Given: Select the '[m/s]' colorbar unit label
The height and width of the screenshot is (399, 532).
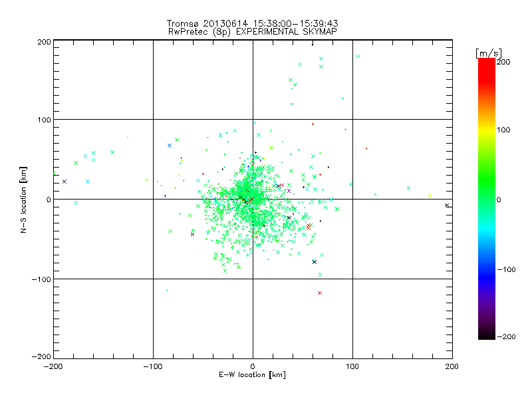Looking at the screenshot, I should pos(489,53).
